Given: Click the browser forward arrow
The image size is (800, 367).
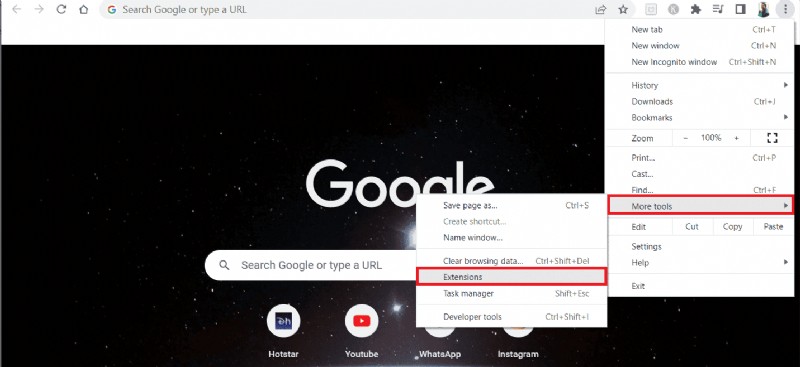Looking at the screenshot, I should click(x=39, y=9).
